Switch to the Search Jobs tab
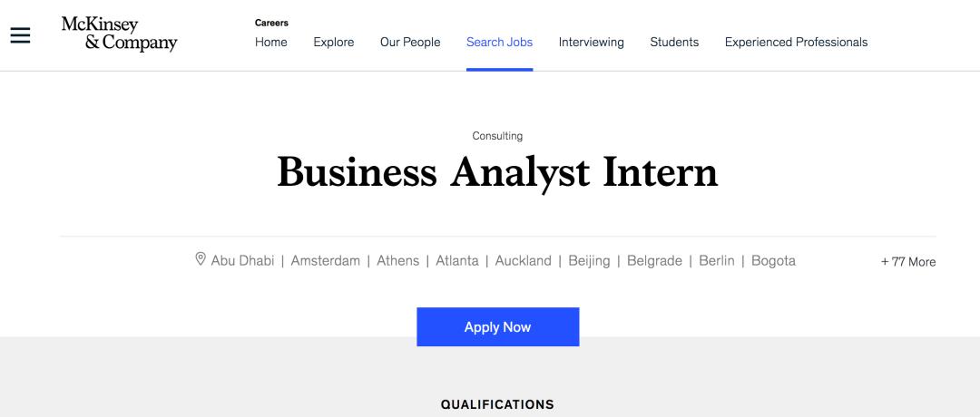This screenshot has height=417, width=980. [x=499, y=42]
